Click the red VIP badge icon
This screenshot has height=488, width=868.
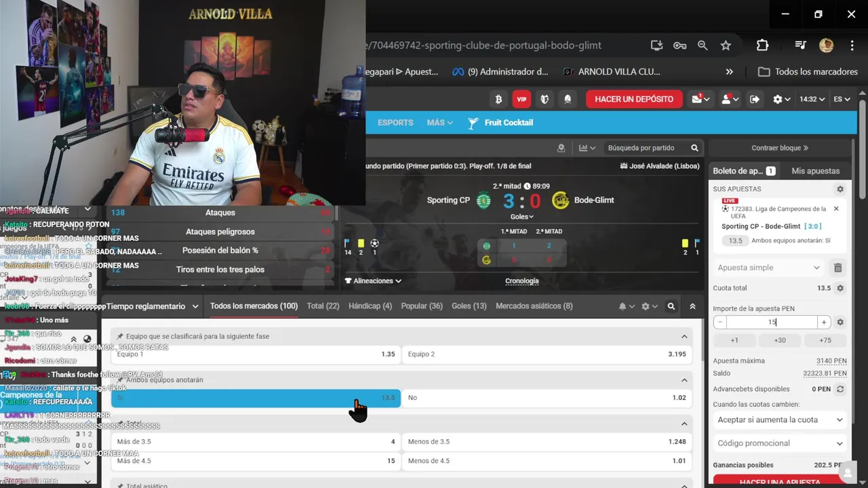click(521, 99)
